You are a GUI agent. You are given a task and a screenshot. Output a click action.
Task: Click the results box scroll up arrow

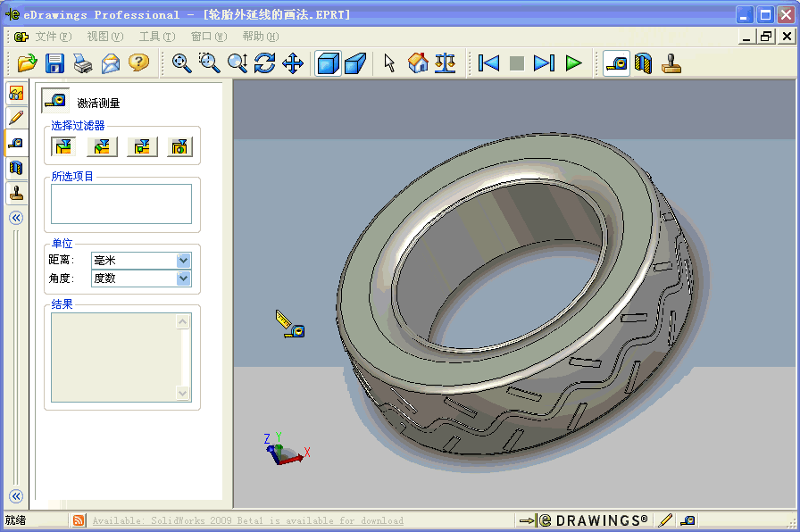point(183,321)
